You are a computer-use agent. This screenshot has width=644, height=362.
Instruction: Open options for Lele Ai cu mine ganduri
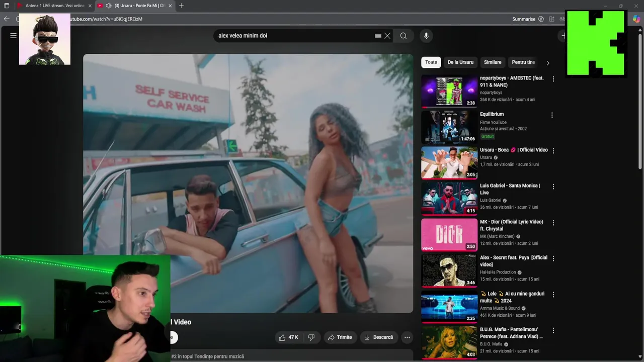point(553,295)
